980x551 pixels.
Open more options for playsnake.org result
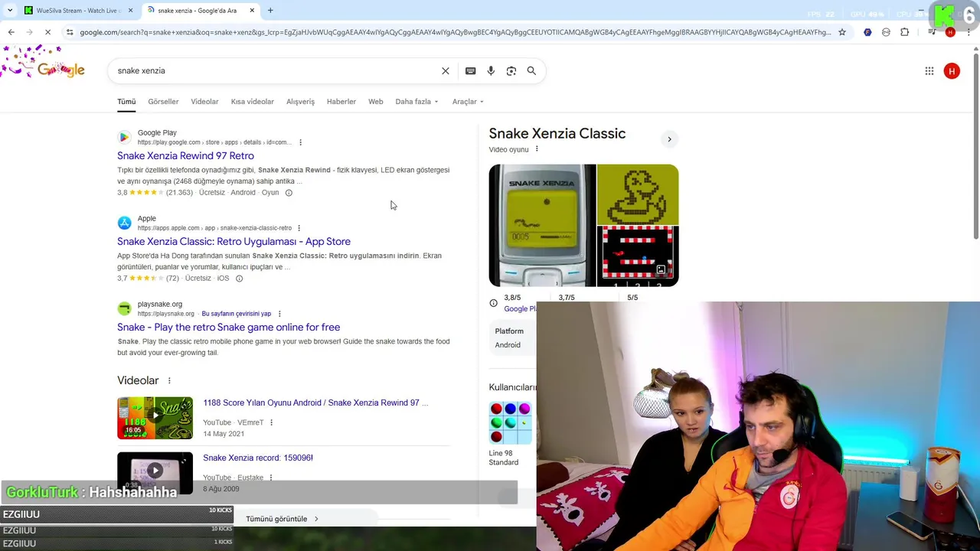click(279, 314)
